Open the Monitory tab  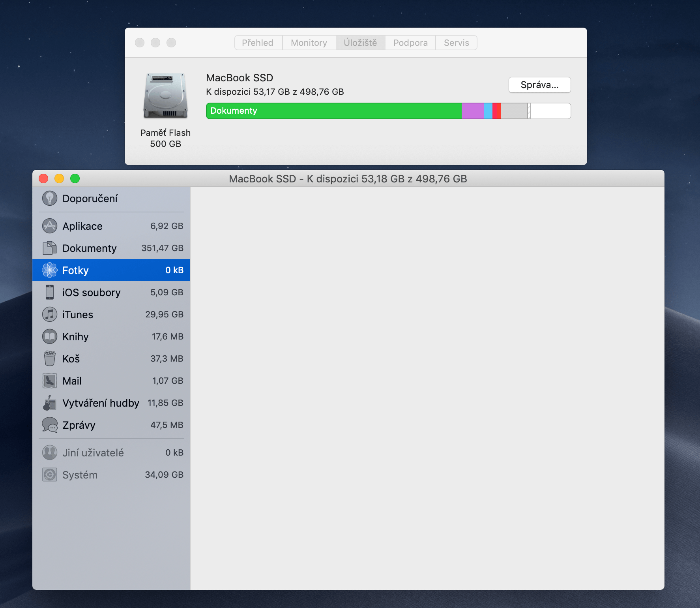[309, 43]
